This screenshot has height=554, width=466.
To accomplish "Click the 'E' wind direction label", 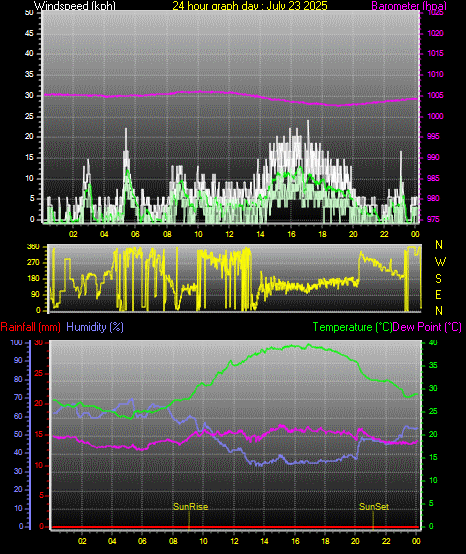I will (x=438, y=295).
